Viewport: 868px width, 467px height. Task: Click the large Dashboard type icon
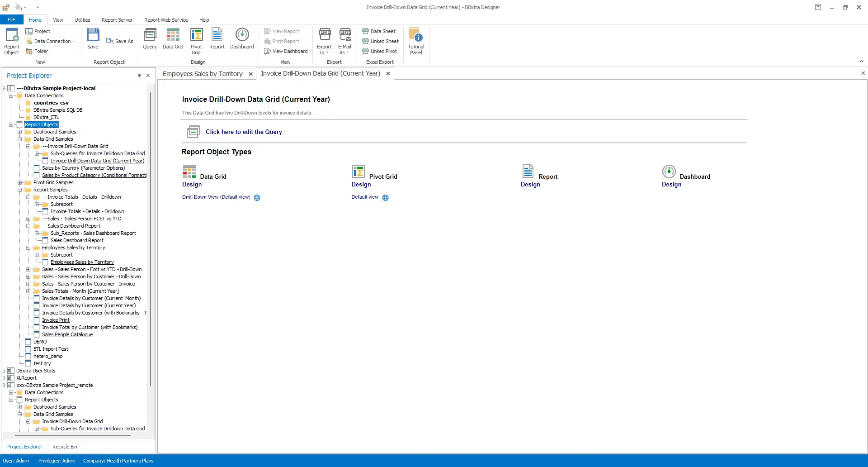coord(669,172)
